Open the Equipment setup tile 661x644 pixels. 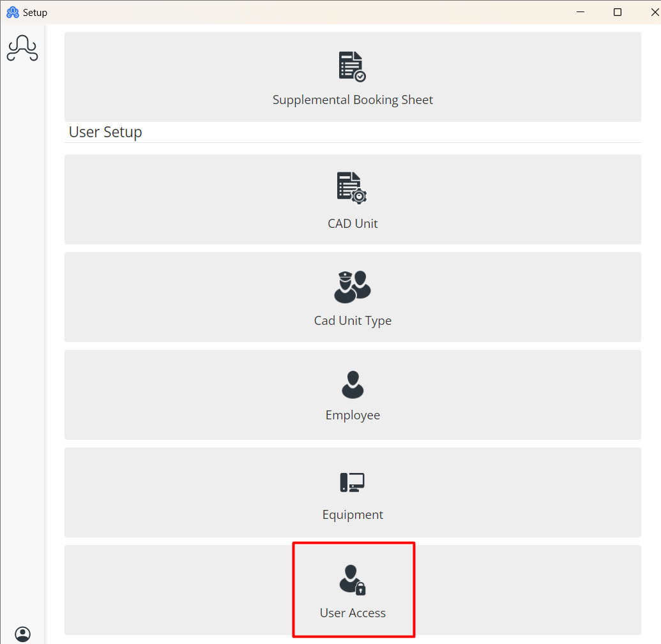click(353, 492)
